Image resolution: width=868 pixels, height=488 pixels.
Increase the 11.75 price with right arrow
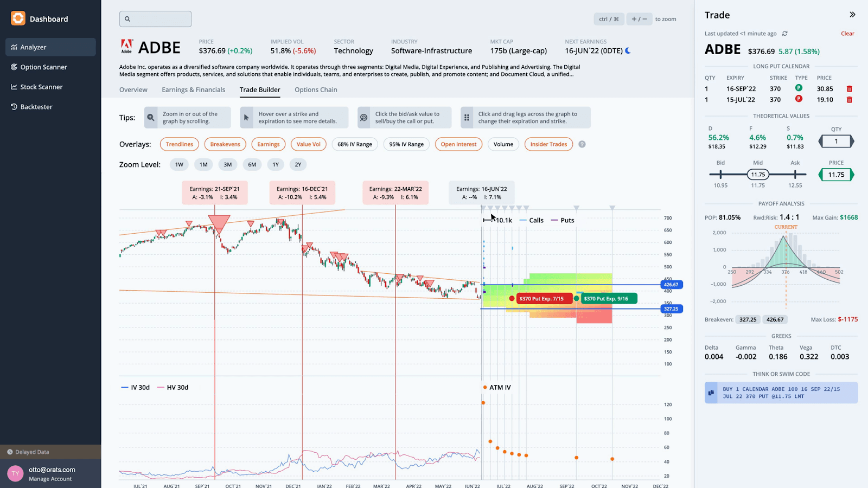[x=852, y=175]
